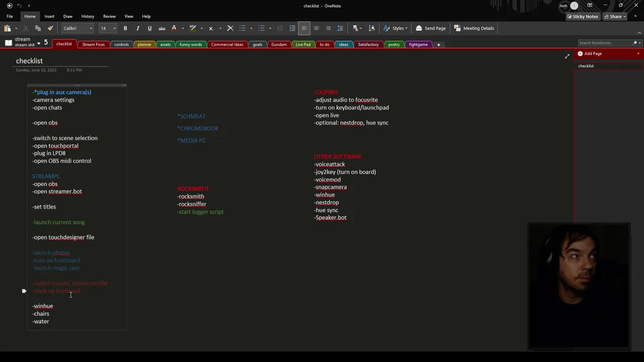Toggle Bold formatting
This screenshot has width=644, height=362.
coord(125,28)
